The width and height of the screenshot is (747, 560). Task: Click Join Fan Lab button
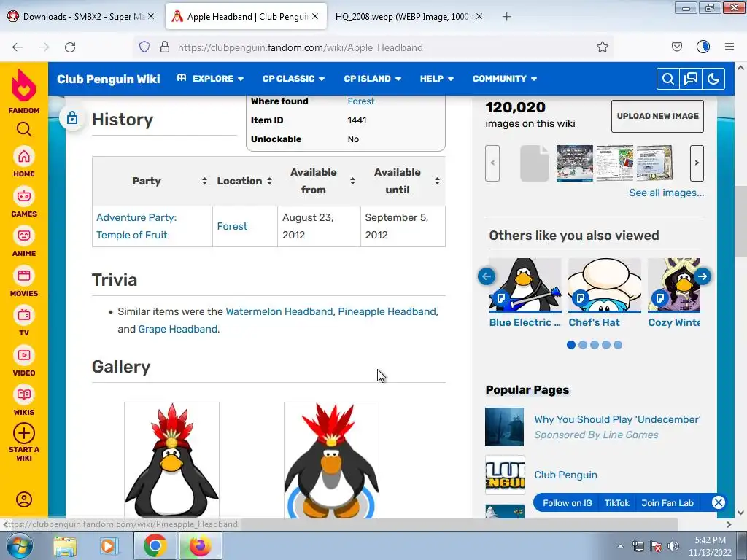[x=667, y=503]
